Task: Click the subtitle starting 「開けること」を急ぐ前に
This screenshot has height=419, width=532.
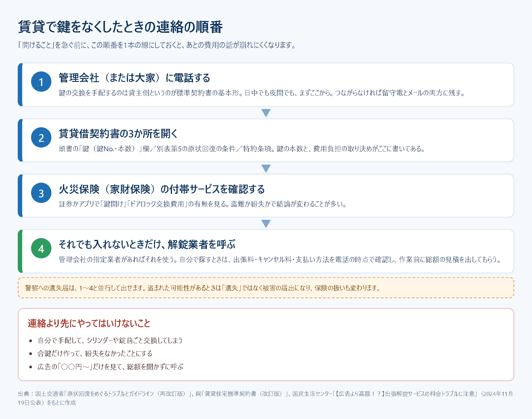Action: [157, 45]
